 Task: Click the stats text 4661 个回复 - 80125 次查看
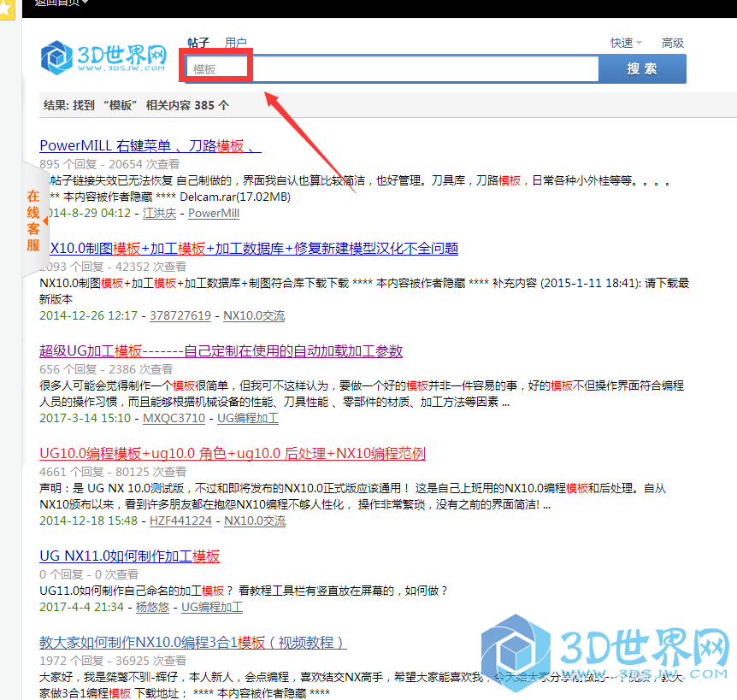click(x=113, y=472)
